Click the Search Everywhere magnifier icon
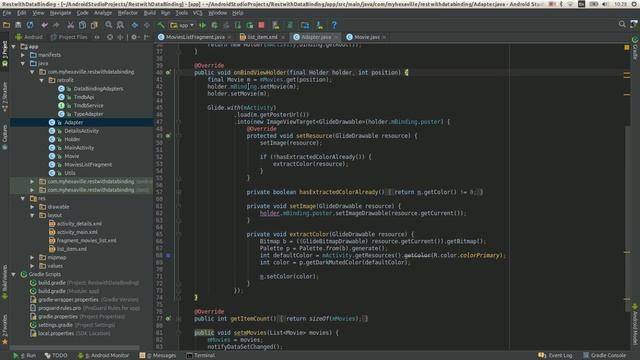The image size is (640, 360). click(622, 24)
